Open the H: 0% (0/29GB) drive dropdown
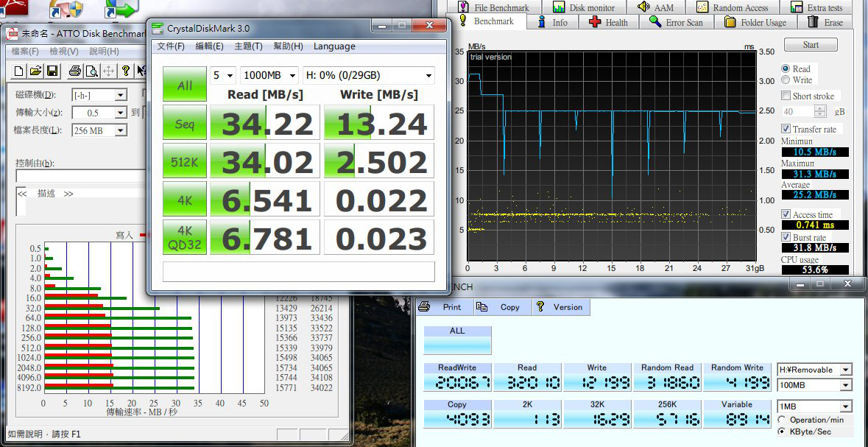Viewport: 868px width, 447px height. pyautogui.click(x=369, y=75)
